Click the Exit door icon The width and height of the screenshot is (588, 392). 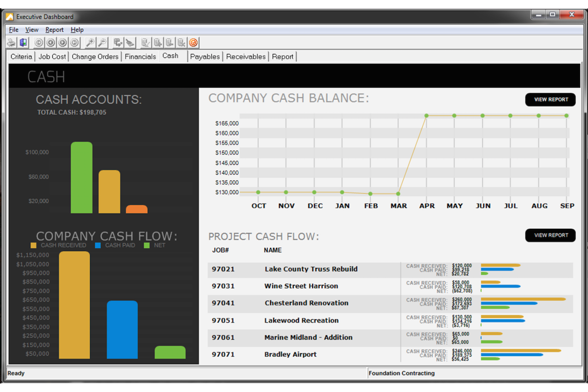click(x=23, y=42)
